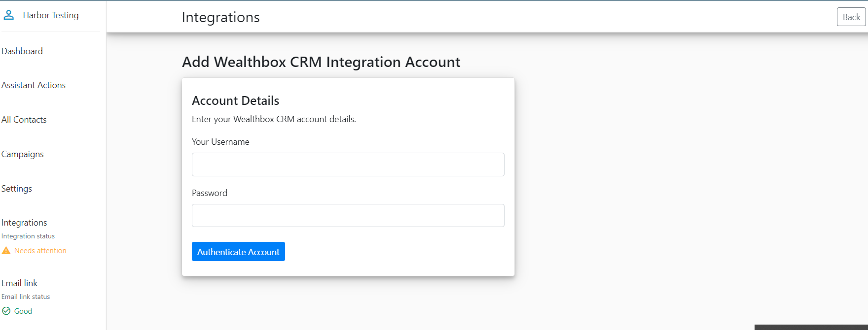
Task: Focus the Your Username input field
Action: (x=348, y=165)
